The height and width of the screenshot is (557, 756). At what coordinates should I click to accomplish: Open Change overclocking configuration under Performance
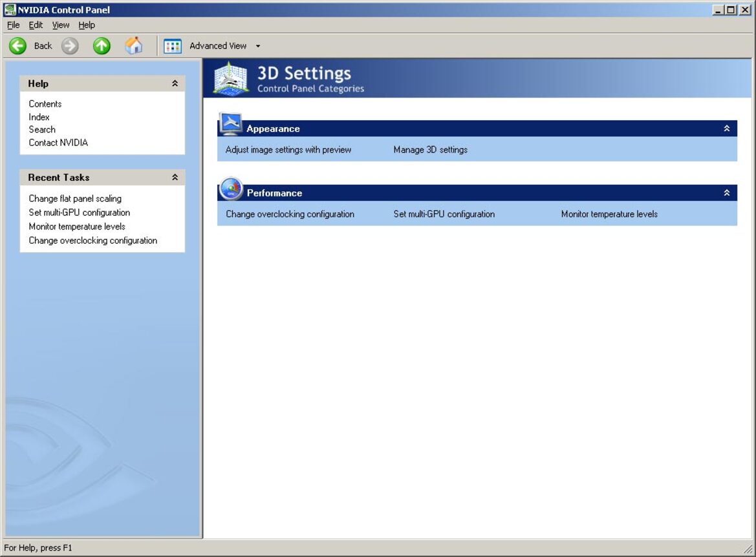(x=290, y=214)
